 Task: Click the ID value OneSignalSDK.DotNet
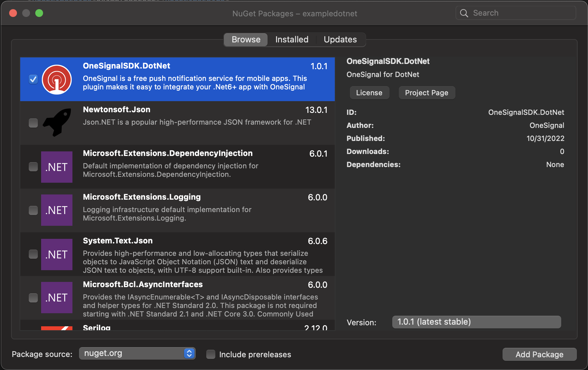coord(526,112)
